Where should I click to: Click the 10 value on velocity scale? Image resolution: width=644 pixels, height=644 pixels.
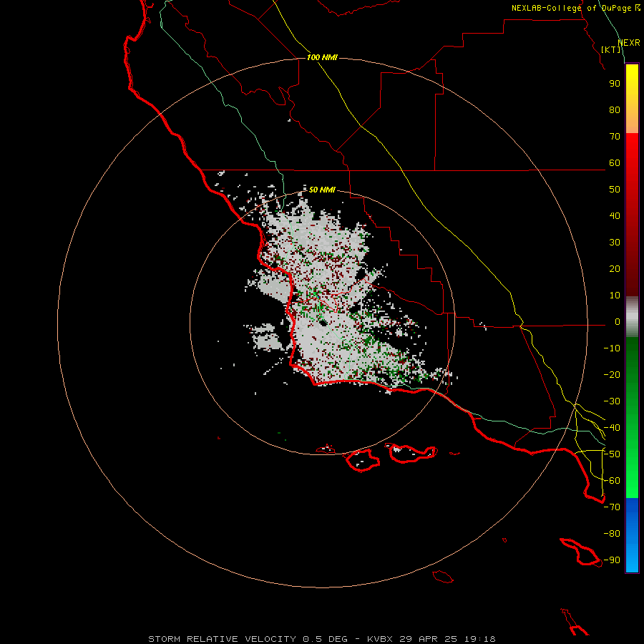(x=615, y=296)
